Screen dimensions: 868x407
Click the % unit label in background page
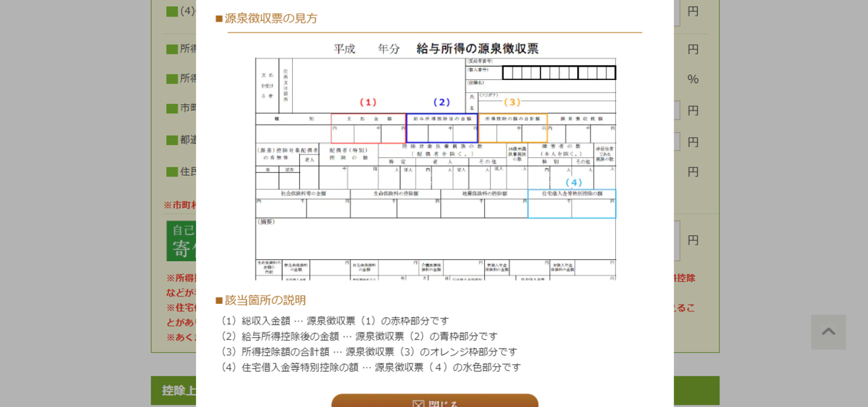pos(693,79)
